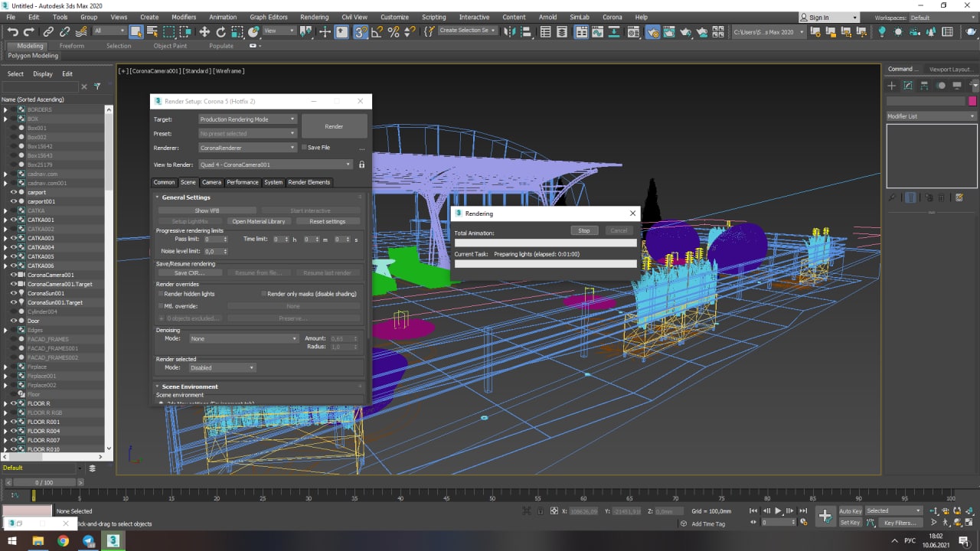This screenshot has height=551, width=980.
Task: Click Show VFB button
Action: pyautogui.click(x=207, y=210)
